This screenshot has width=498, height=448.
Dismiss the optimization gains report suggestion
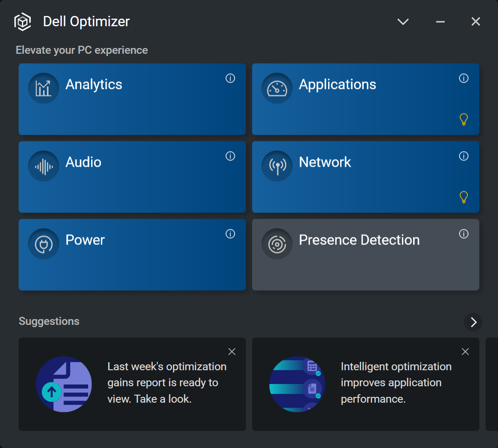pyautogui.click(x=232, y=352)
